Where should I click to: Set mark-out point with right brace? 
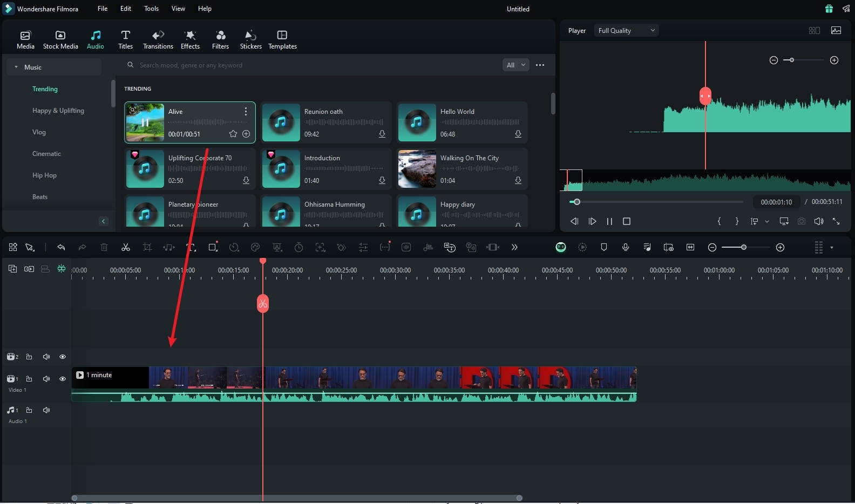pyautogui.click(x=737, y=221)
